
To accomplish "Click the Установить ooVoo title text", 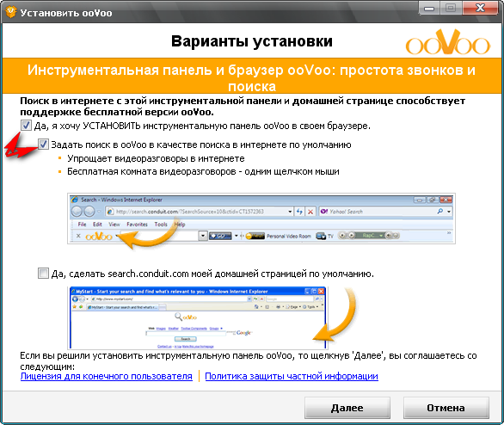I will click(66, 13).
